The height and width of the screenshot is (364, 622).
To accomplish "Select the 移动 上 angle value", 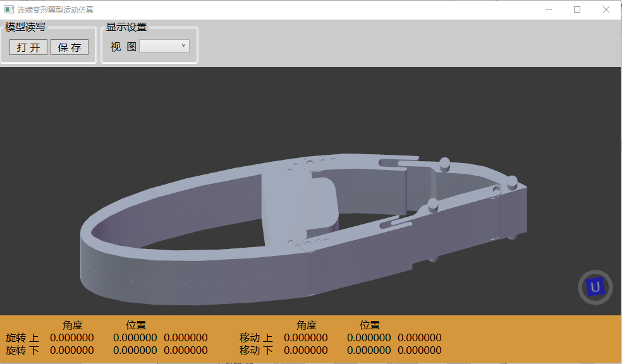I will point(306,337).
